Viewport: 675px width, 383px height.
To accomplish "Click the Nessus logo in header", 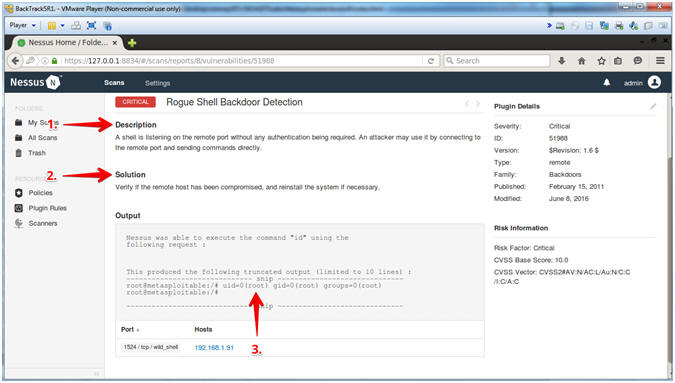I will [x=35, y=82].
